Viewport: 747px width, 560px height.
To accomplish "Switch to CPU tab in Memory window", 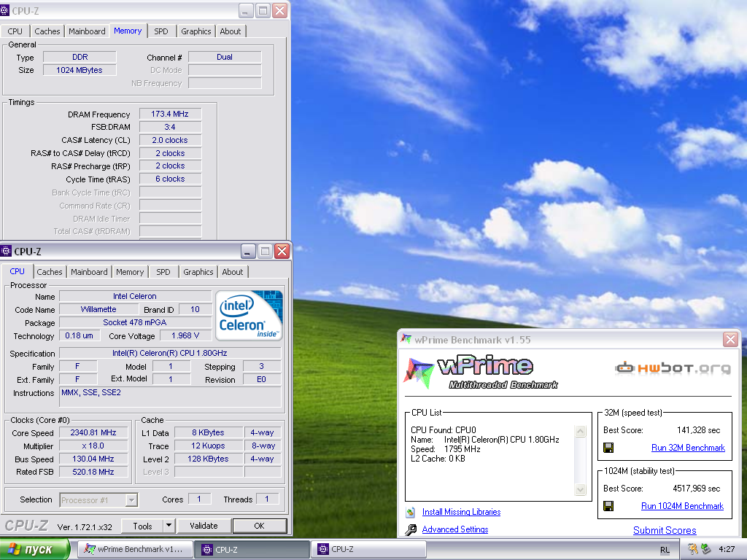I will coord(15,31).
